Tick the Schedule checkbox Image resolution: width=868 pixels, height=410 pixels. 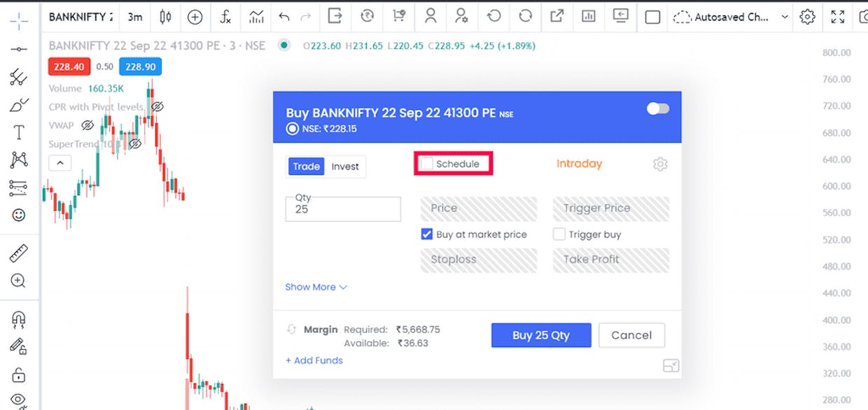point(427,164)
